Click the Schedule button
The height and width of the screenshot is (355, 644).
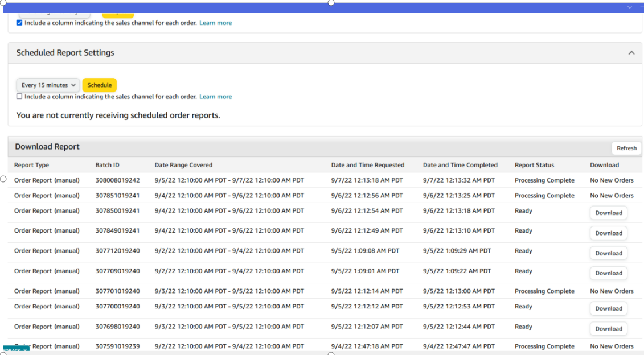tap(99, 85)
